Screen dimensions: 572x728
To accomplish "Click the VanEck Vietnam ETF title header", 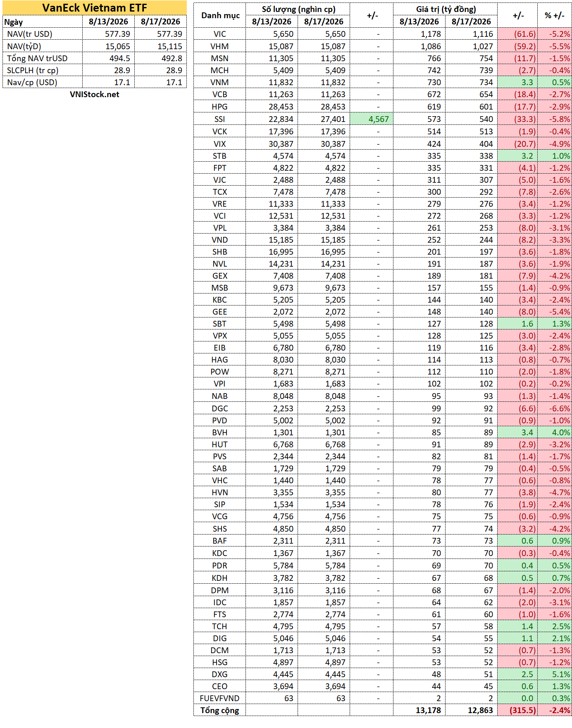I will coord(95,8).
